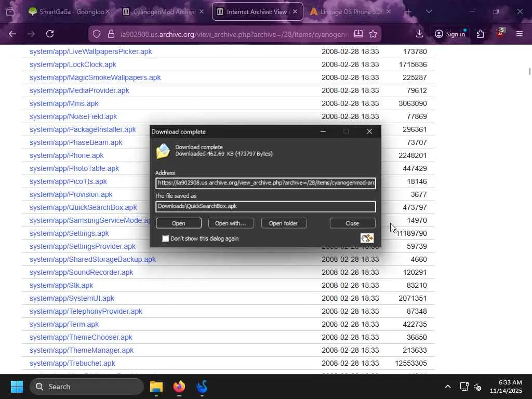Select the Internet Archive: View tab
Image resolution: width=532 pixels, height=399 pixels.
pos(258,11)
